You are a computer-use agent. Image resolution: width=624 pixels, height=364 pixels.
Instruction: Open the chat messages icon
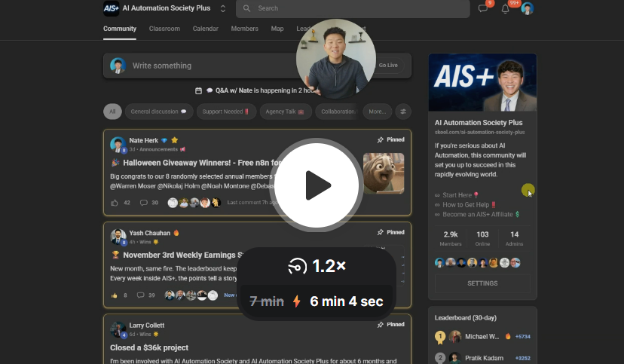click(x=483, y=9)
